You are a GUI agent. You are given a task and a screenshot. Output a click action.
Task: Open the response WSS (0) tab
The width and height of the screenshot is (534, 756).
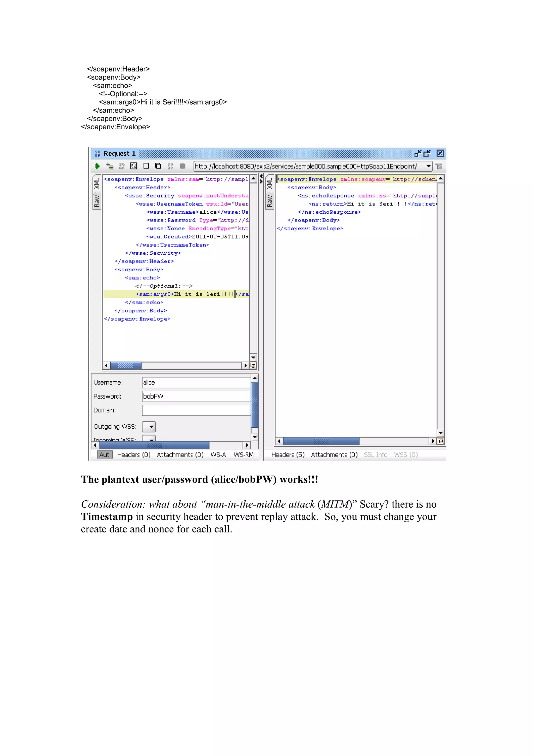point(406,455)
